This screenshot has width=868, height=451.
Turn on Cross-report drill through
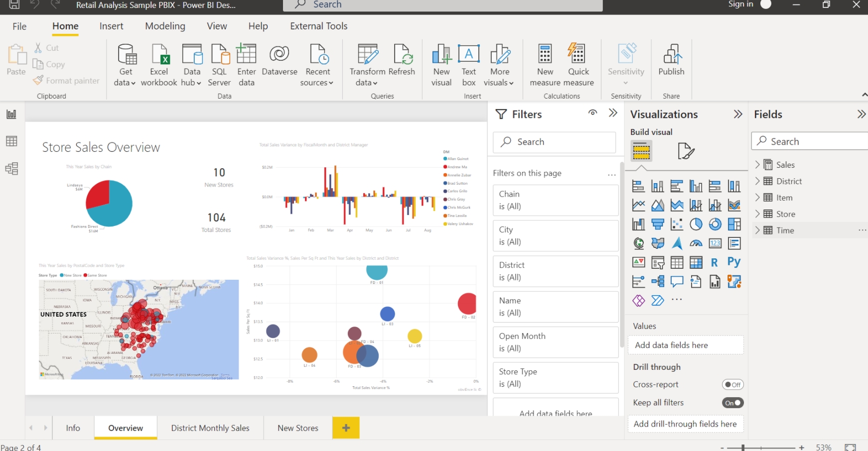(732, 384)
